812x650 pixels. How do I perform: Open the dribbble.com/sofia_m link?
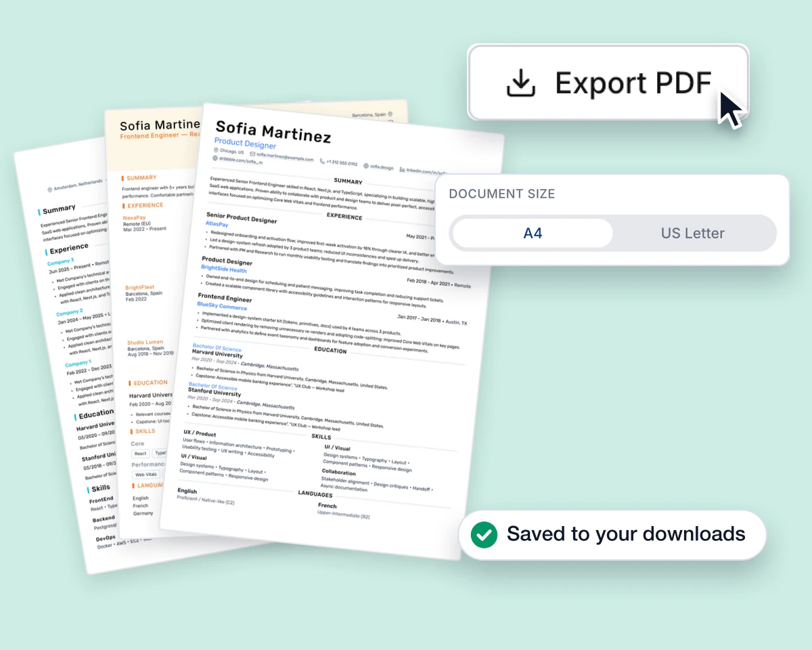click(240, 160)
